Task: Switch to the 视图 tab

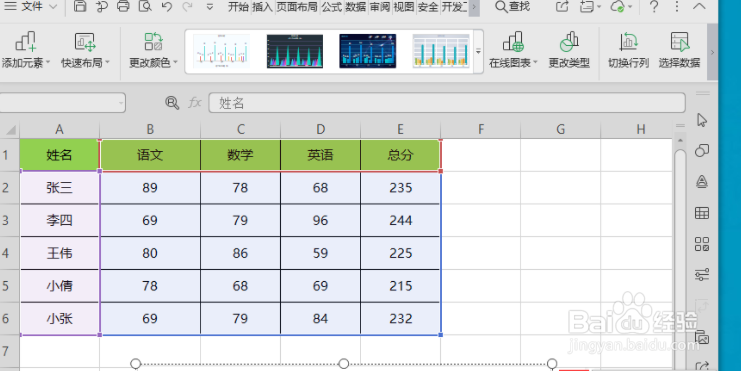Action: (404, 7)
